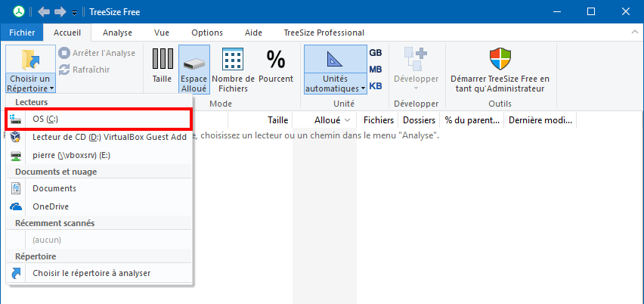This screenshot has width=644, height=304.
Task: Sort by the Taille column header
Action: click(259, 120)
